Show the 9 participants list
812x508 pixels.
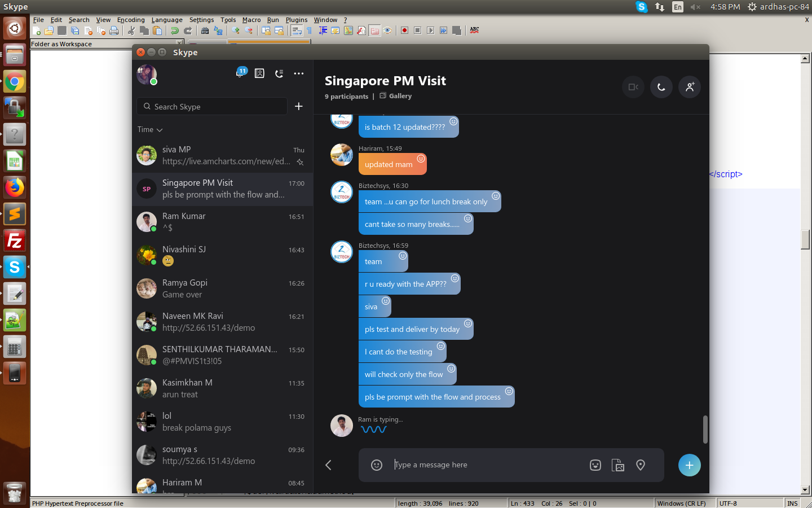[346, 97]
